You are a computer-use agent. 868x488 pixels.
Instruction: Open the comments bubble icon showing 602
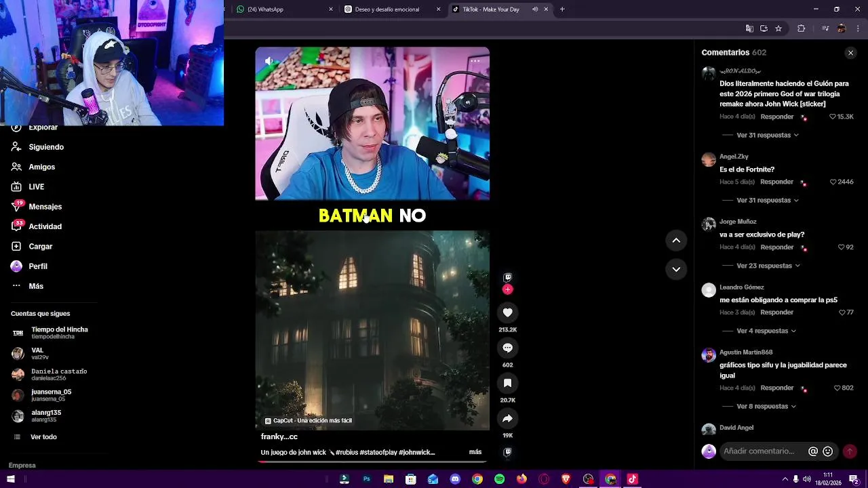click(507, 348)
